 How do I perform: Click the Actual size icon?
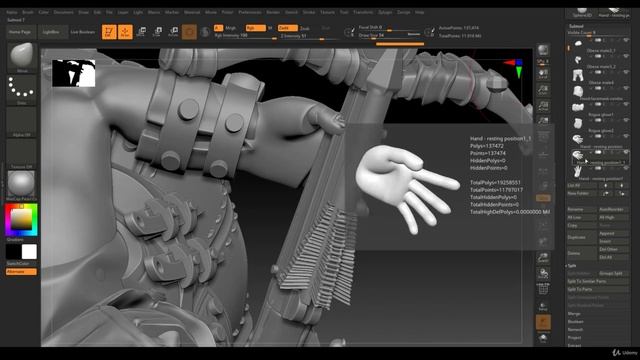[543, 106]
